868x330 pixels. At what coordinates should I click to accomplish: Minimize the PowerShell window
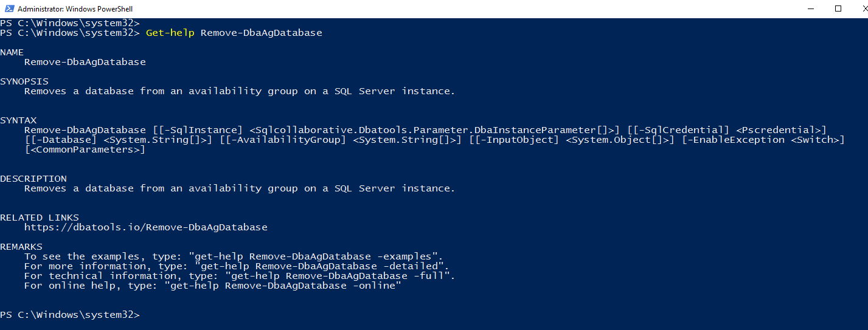810,9
